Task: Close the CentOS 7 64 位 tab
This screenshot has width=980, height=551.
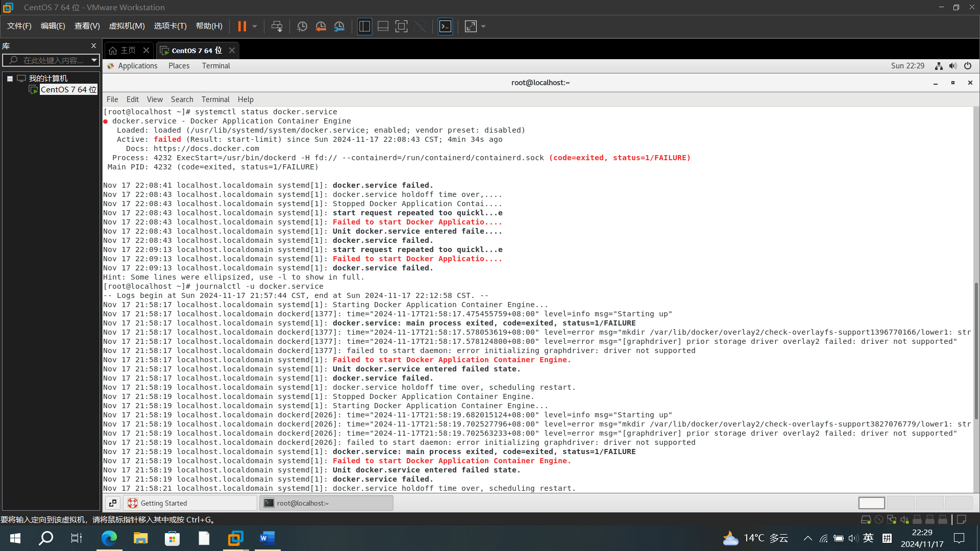Action: click(232, 50)
